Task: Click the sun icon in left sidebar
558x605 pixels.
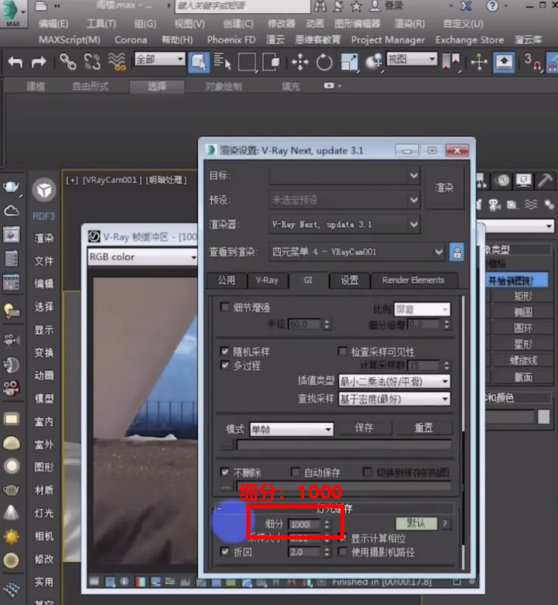Action: click(x=11, y=536)
